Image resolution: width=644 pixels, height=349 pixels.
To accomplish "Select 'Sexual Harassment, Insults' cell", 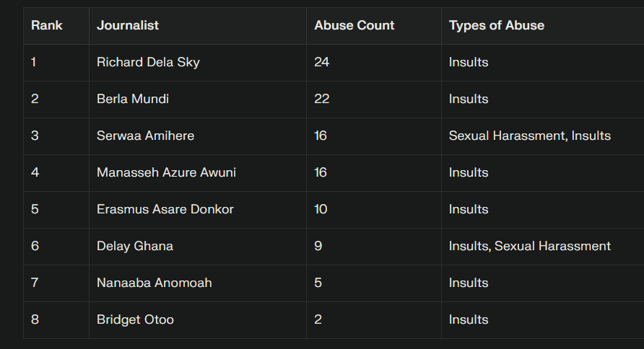I will coord(530,136).
